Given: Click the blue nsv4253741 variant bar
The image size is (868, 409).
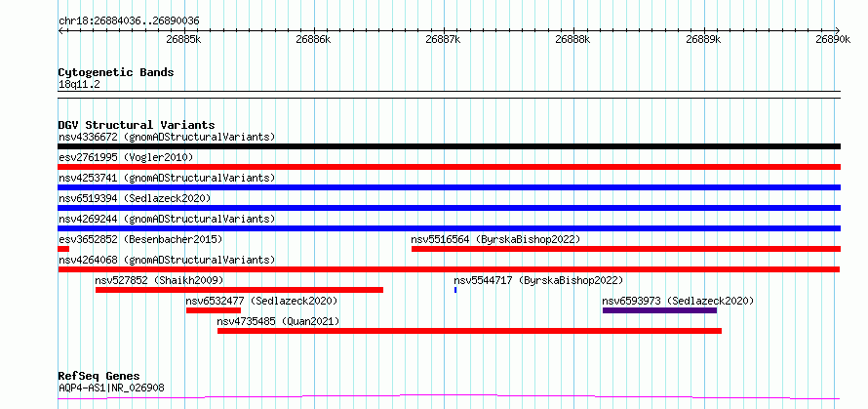Looking at the screenshot, I should (449, 187).
